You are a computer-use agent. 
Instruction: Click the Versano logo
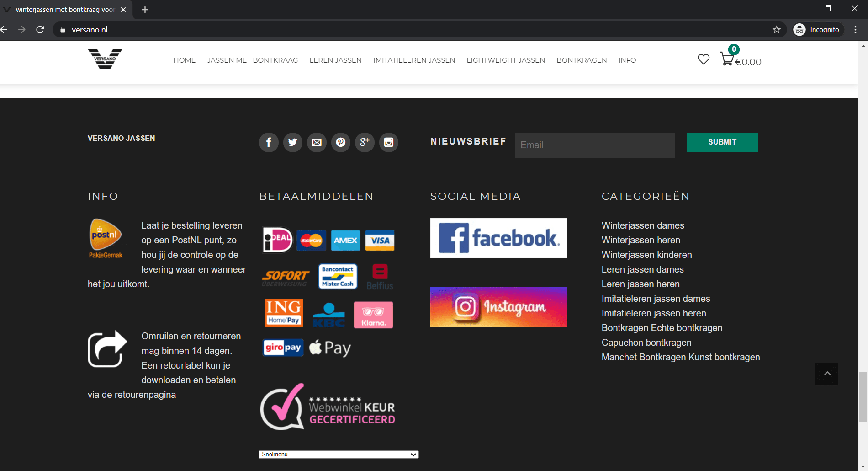(x=105, y=59)
